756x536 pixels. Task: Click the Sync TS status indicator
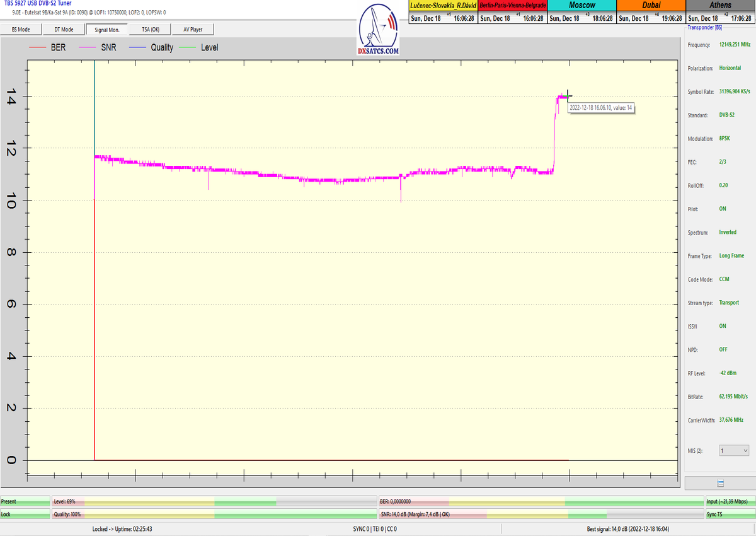pos(730,515)
